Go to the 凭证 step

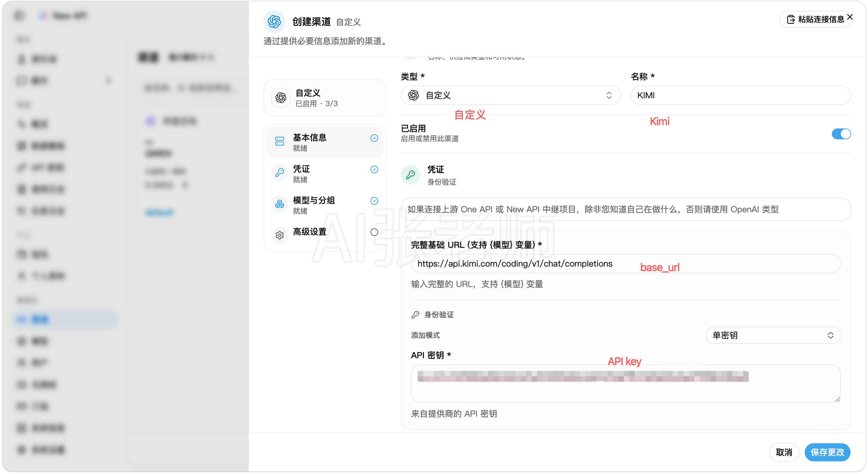tap(325, 174)
